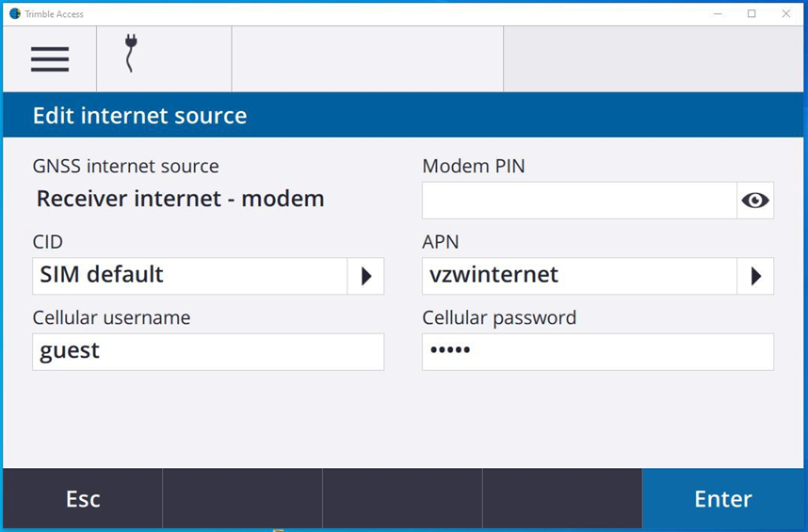The height and width of the screenshot is (532, 808).
Task: Select the CID field showing SIM default
Action: pyautogui.click(x=189, y=276)
